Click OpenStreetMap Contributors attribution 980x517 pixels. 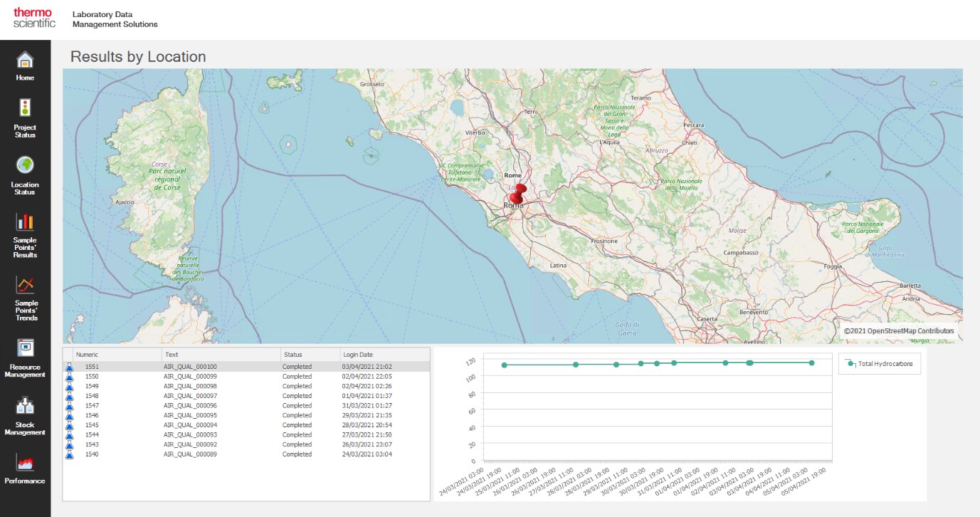click(898, 331)
